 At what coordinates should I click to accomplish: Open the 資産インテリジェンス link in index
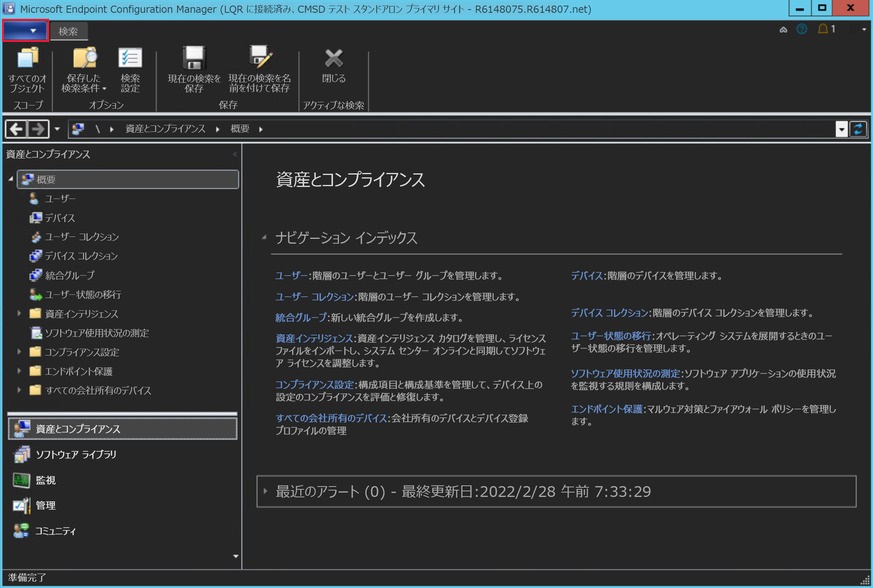click(x=314, y=338)
